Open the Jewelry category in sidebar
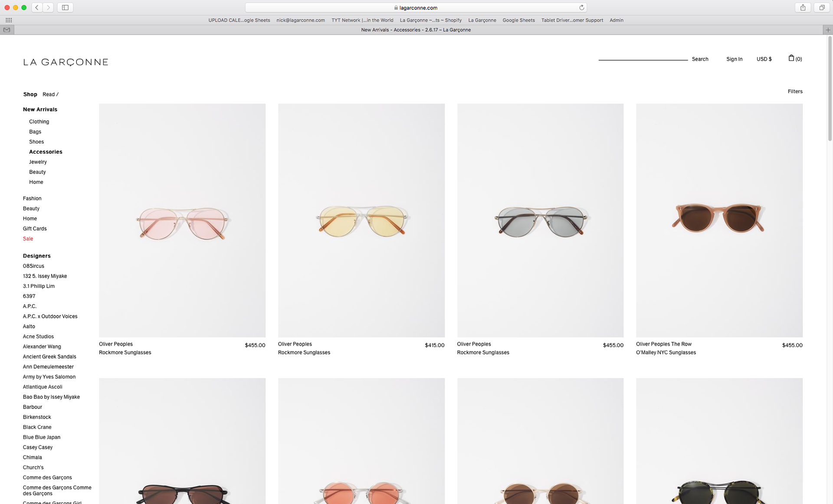Screen dimensions: 833x504 [38, 162]
